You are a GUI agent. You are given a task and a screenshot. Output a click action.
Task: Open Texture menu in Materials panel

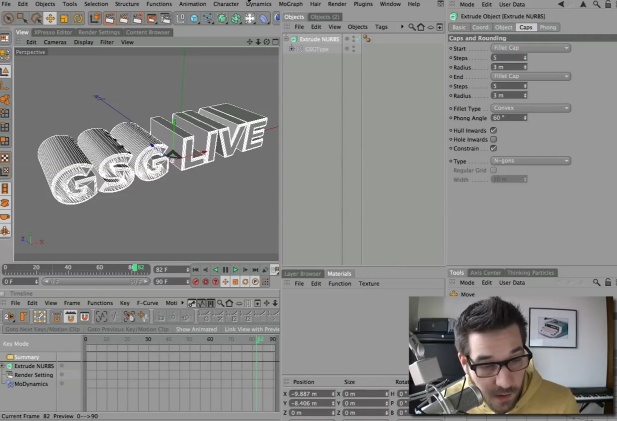click(x=369, y=283)
